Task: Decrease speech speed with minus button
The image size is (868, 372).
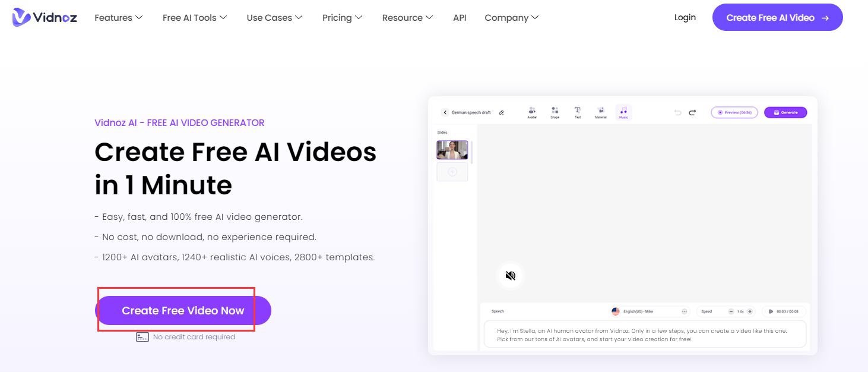Action: (x=731, y=311)
